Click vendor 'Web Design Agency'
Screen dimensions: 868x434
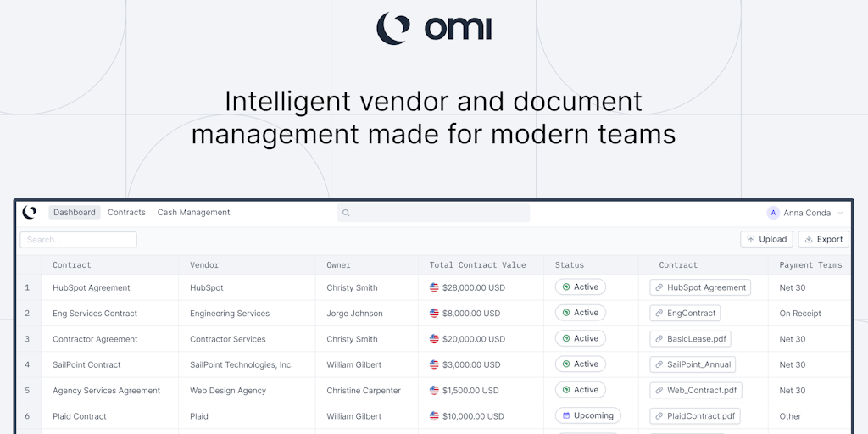[x=228, y=391]
